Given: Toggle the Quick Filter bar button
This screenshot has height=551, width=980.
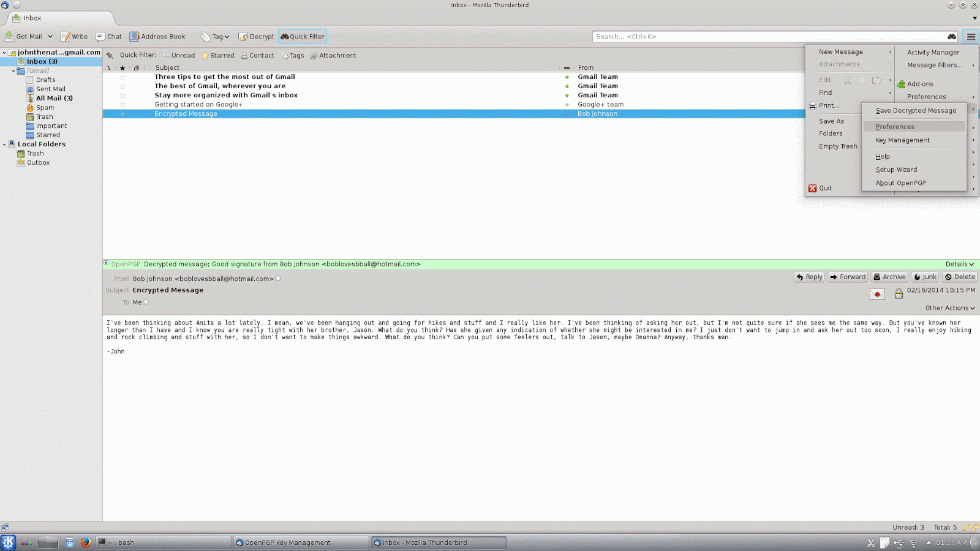Looking at the screenshot, I should 303,37.
